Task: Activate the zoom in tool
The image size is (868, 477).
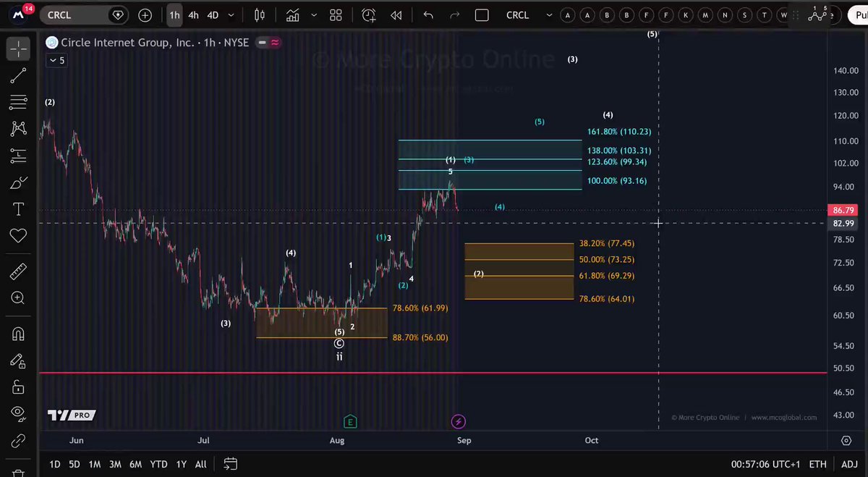Action: 18,298
